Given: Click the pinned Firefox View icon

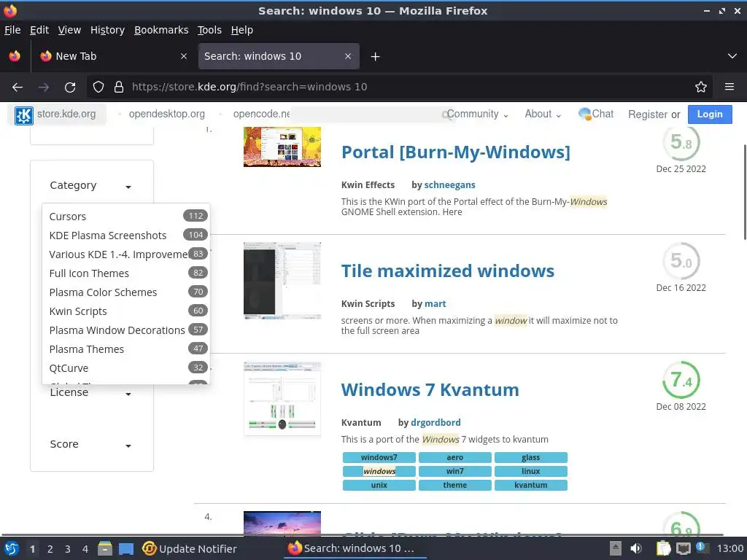Looking at the screenshot, I should point(15,56).
